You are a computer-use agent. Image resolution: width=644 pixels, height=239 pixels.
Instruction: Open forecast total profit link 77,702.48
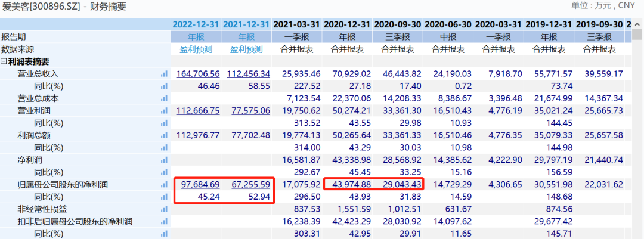[x=250, y=135]
